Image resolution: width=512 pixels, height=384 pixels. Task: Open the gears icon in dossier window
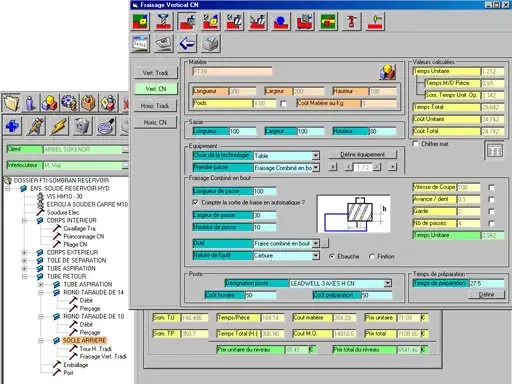click(69, 103)
